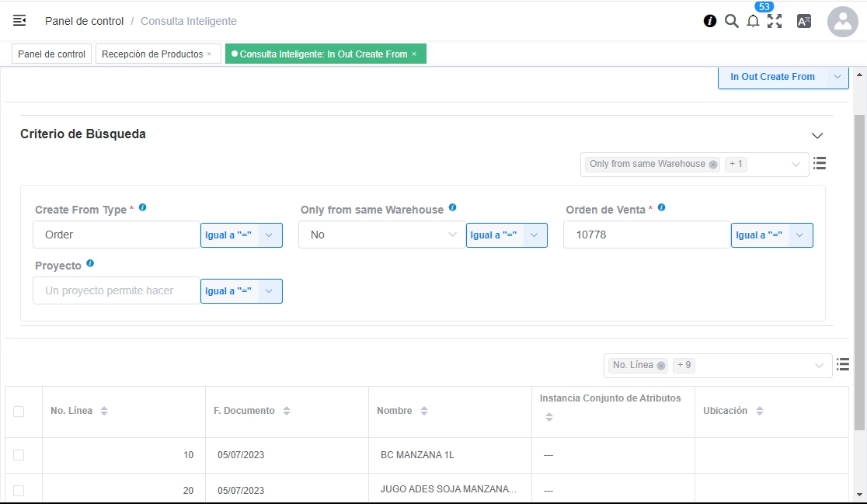Open search criteria field list icon
This screenshot has width=867, height=504.
820,164
